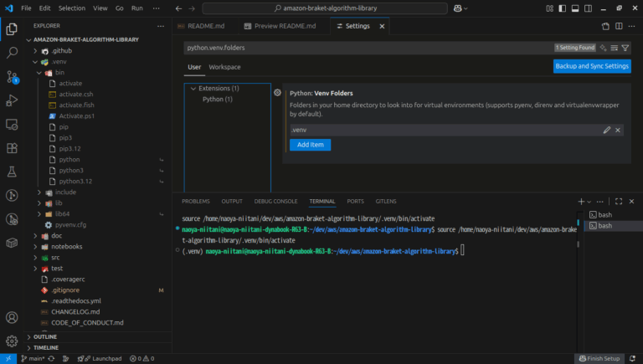Open the Manage gear in activity bar
Image resolution: width=643 pixels, height=364 pixels.
coord(12,341)
